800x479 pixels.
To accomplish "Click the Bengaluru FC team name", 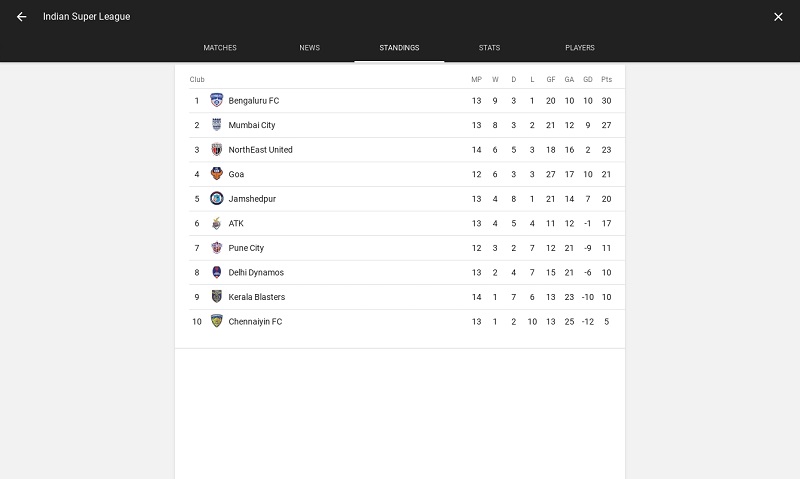I will (254, 100).
